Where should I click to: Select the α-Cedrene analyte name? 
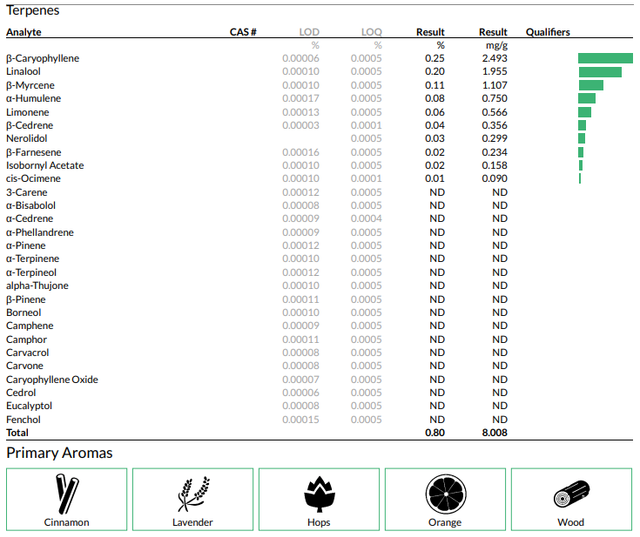click(29, 218)
